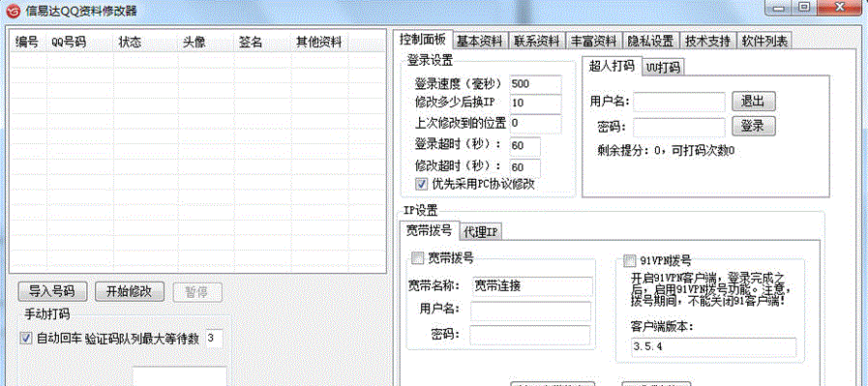Focus the 超人打码 密码 field
Image resolution: width=868 pixels, height=386 pixels.
click(x=678, y=127)
